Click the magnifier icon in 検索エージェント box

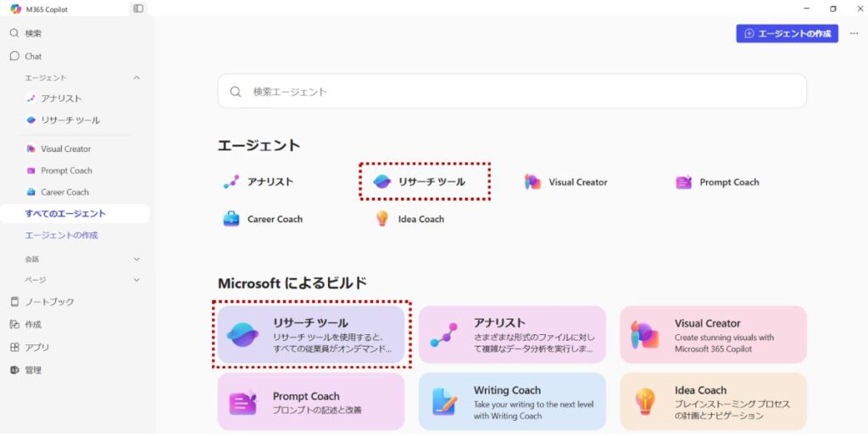coord(236,92)
